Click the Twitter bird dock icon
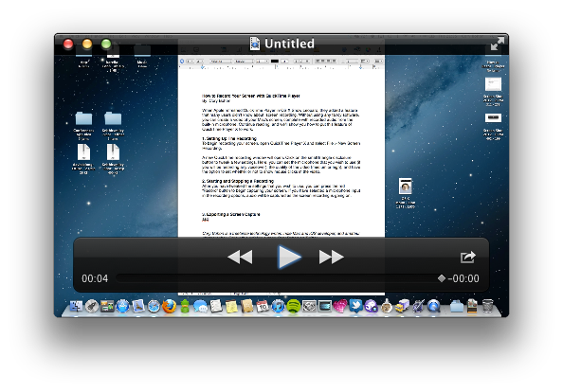The width and height of the screenshot is (563, 392). pyautogui.click(x=355, y=306)
